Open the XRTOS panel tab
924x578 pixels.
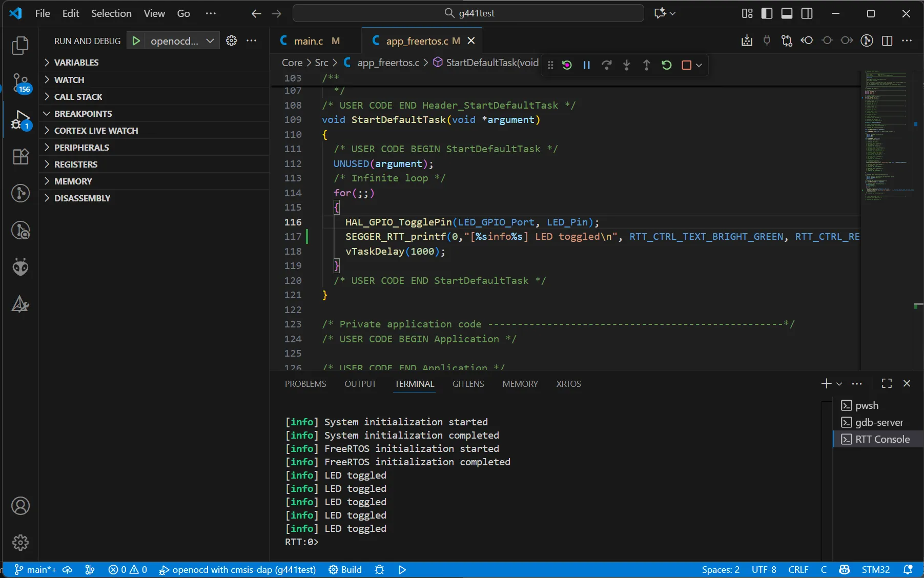[569, 384]
